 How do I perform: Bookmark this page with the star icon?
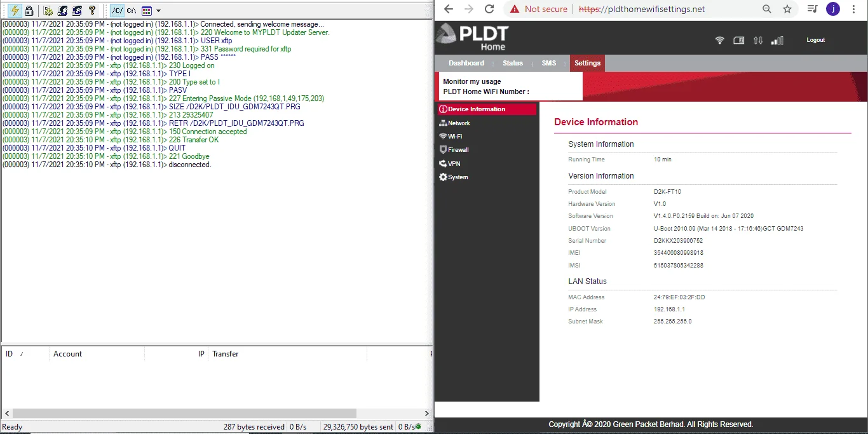[x=787, y=9]
